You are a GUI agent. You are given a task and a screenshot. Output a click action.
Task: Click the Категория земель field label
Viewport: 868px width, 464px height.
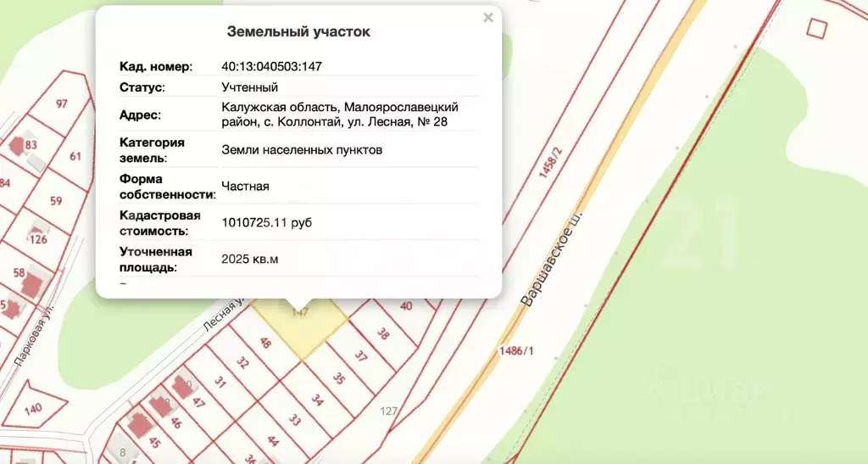[153, 150]
